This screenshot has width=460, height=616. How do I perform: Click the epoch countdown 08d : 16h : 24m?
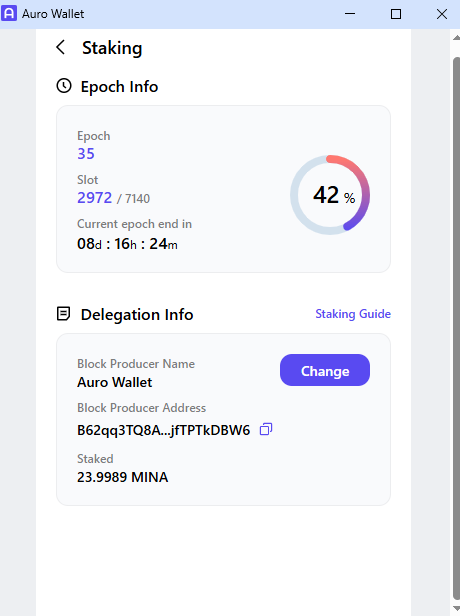pos(127,244)
